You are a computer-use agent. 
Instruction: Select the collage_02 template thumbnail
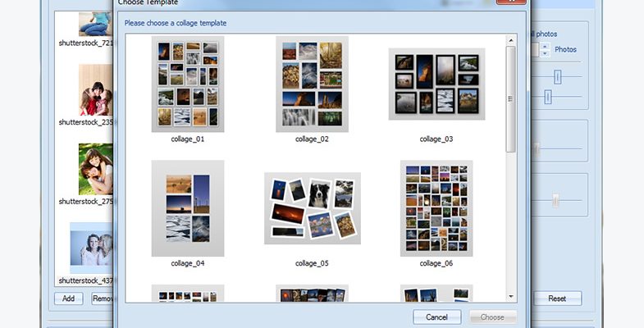click(312, 84)
